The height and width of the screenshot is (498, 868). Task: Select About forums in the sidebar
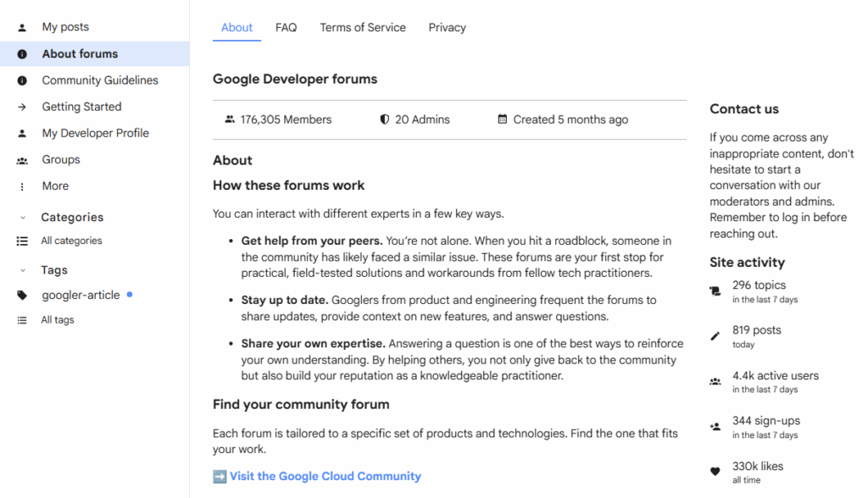[x=94, y=54]
